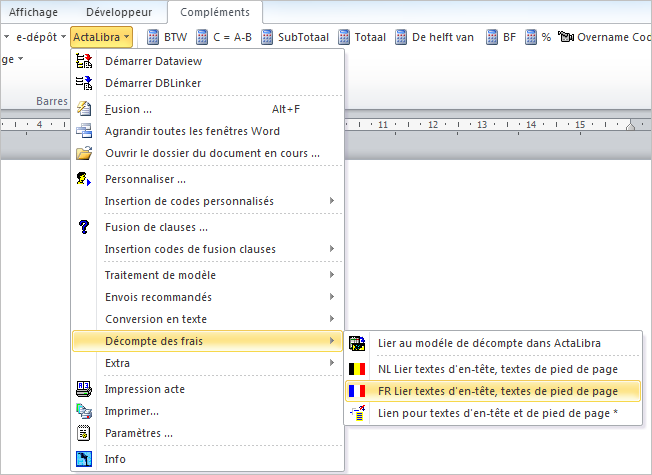Choose Imprimer... menu entry
The height and width of the screenshot is (475, 652).
pos(207,411)
